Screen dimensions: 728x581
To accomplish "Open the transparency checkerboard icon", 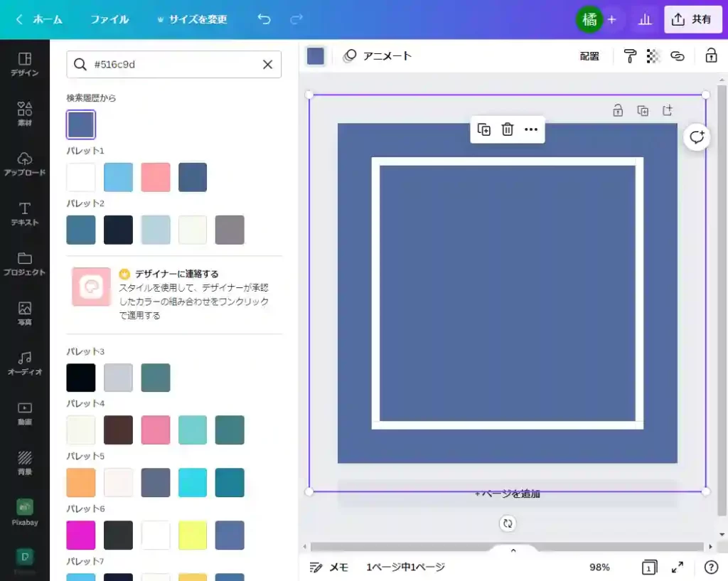I will tap(653, 56).
